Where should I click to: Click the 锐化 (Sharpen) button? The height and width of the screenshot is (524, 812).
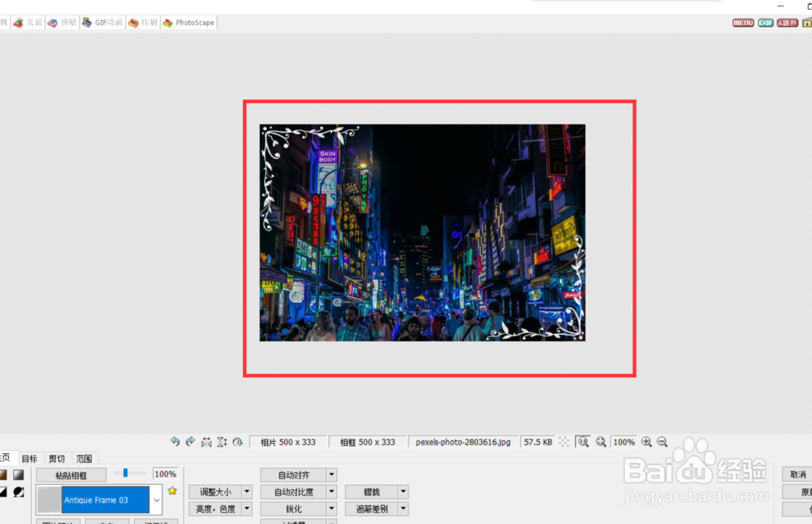294,509
